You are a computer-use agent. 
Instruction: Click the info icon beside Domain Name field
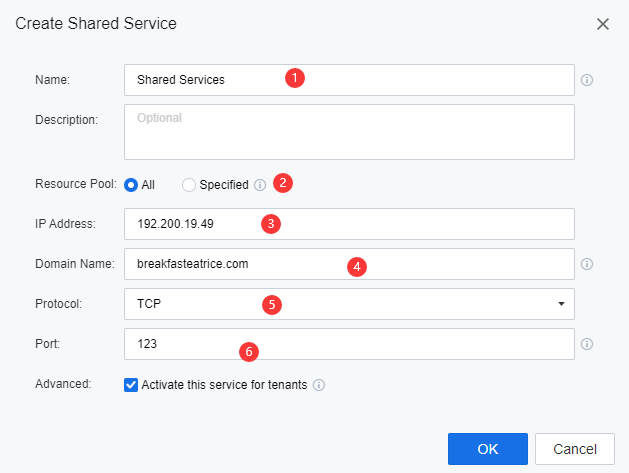[x=587, y=264]
